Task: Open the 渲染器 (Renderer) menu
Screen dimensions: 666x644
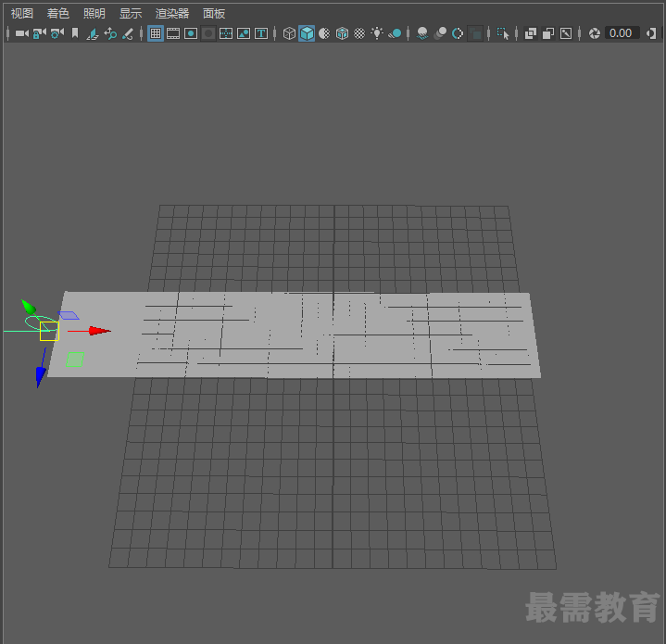Action: coord(172,14)
